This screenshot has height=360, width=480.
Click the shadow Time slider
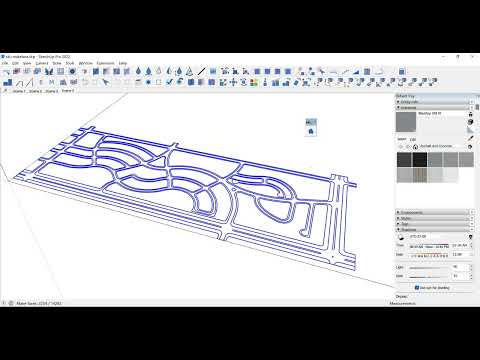pos(429,246)
